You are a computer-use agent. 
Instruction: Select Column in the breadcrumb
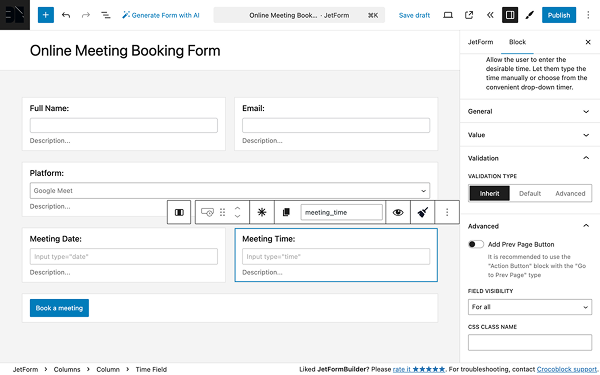(108, 369)
